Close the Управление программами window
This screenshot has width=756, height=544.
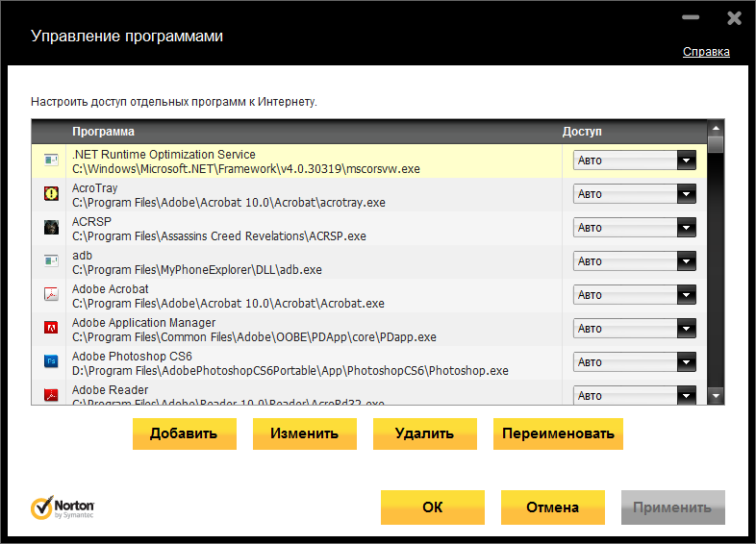pyautogui.click(x=734, y=18)
